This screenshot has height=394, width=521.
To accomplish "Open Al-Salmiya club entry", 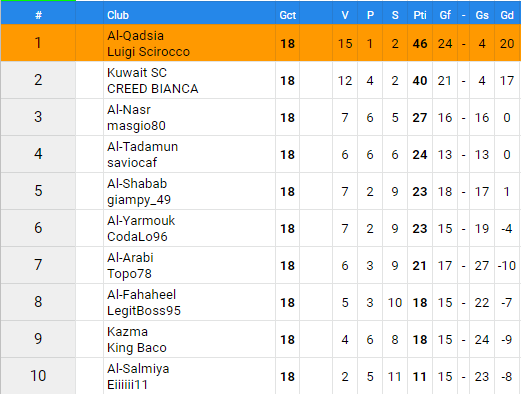I will tap(138, 369).
